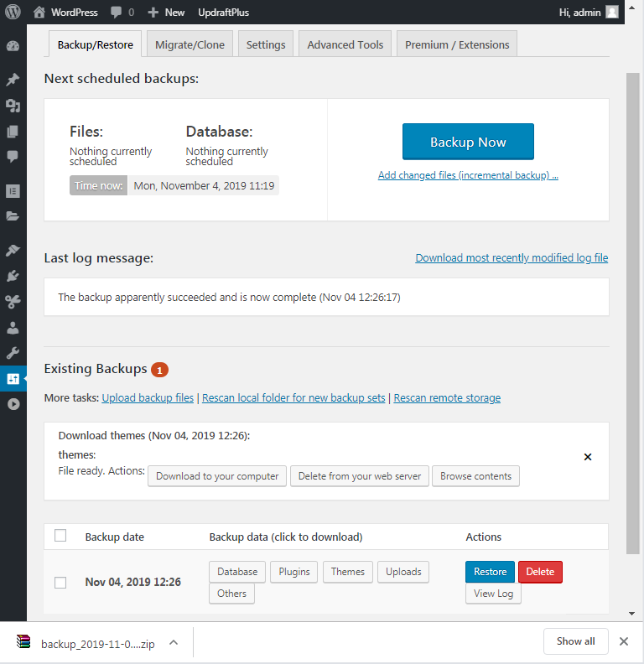
Task: Open the Users sidebar icon
Action: (13, 328)
